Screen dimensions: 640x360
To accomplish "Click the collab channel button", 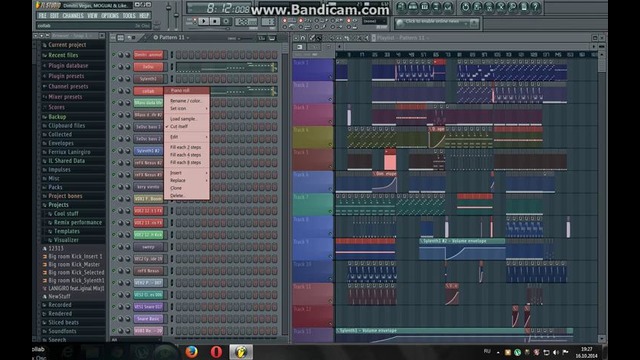I will pos(148,91).
